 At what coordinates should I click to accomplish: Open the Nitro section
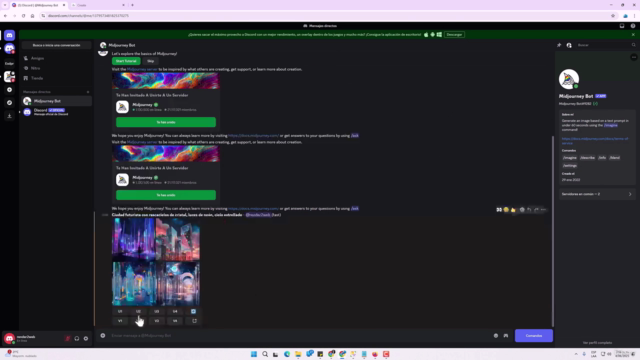pyautogui.click(x=56, y=68)
